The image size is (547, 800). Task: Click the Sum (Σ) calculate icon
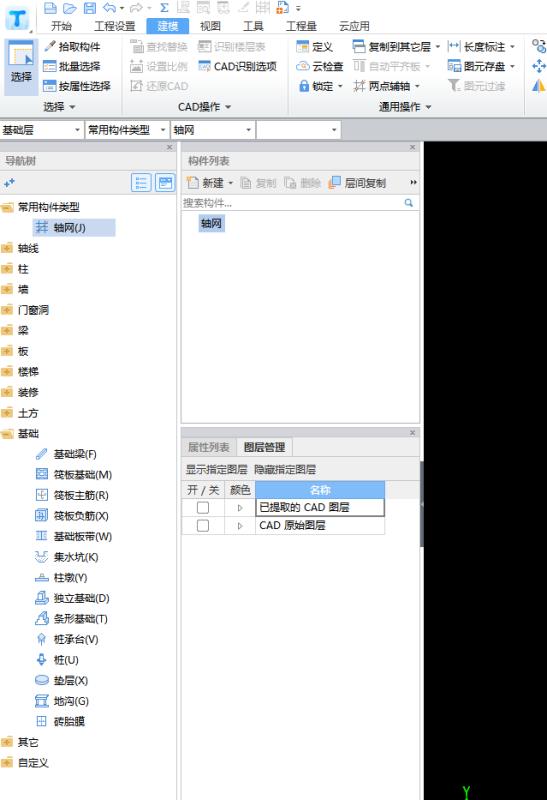164,8
